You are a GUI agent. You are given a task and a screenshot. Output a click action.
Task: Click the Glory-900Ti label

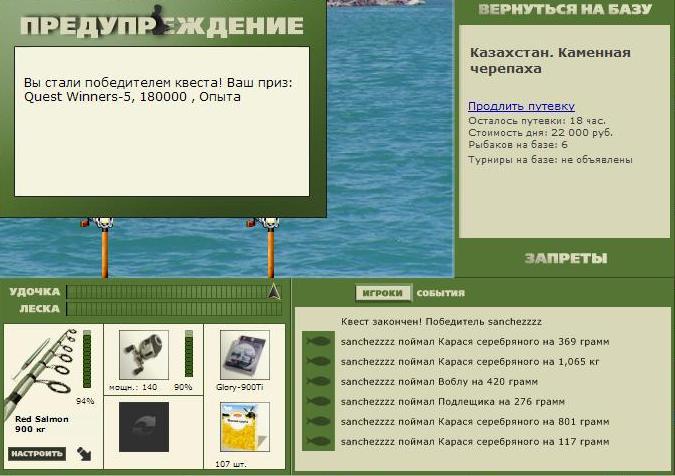[239, 387]
